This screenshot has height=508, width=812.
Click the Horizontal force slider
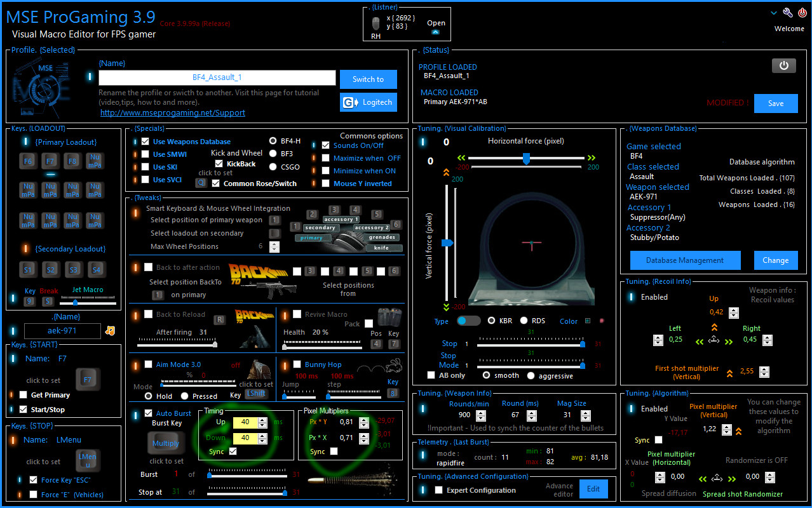click(527, 158)
